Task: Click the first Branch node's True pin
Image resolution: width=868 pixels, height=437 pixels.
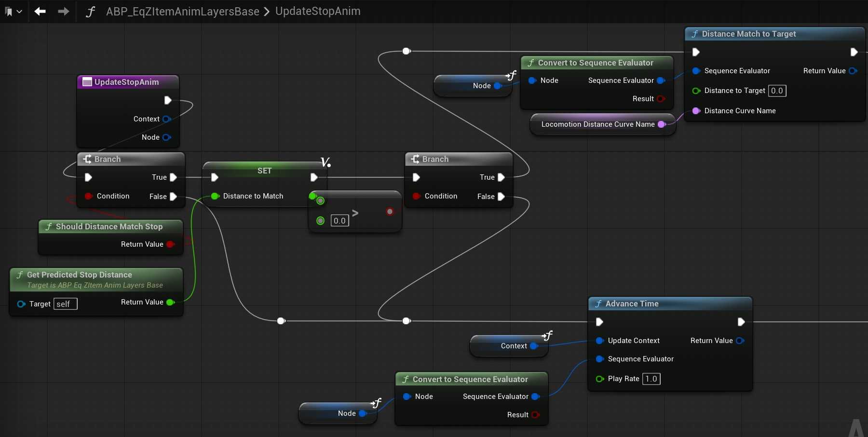Action: pyautogui.click(x=173, y=177)
